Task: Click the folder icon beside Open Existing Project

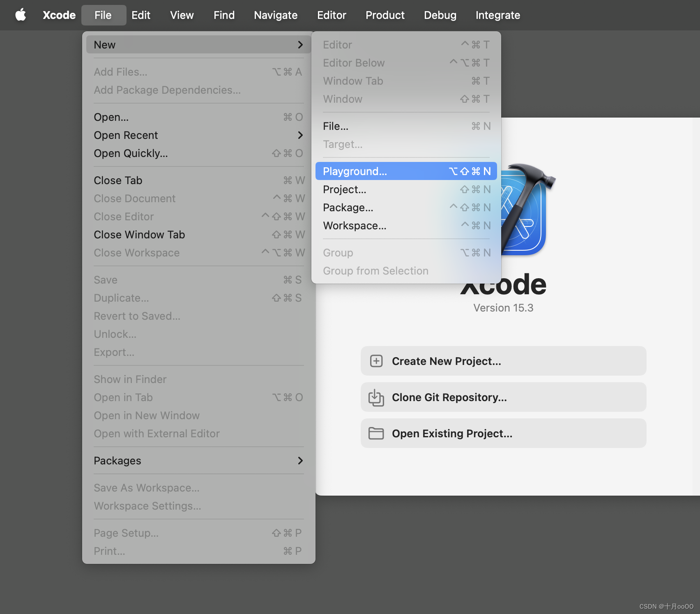Action: pyautogui.click(x=376, y=433)
